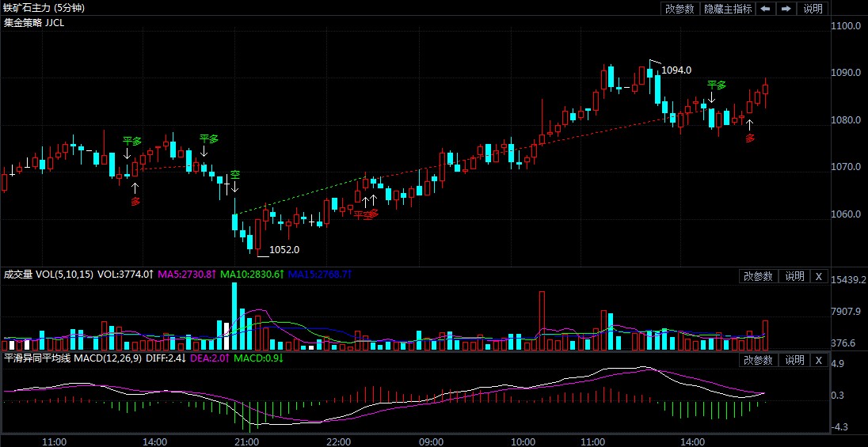The height and width of the screenshot is (447, 868).
Task: Click the 376.6 volume axis label
Action: (x=844, y=343)
